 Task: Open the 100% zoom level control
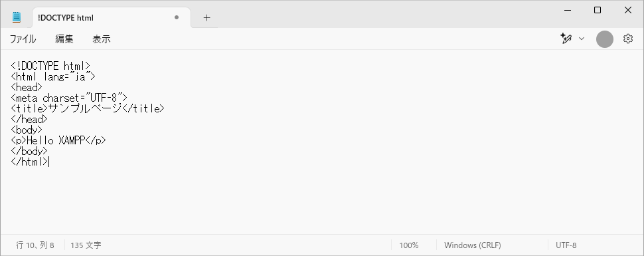point(409,245)
